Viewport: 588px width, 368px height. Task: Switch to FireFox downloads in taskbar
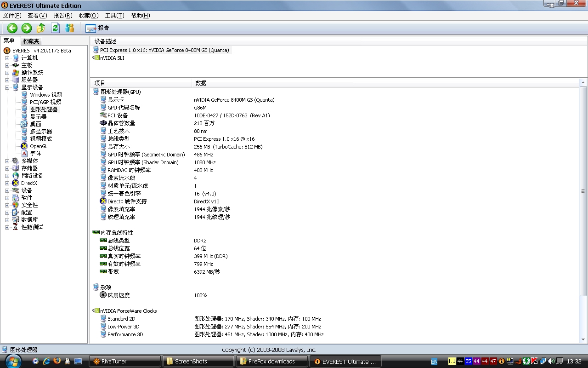[272, 362]
